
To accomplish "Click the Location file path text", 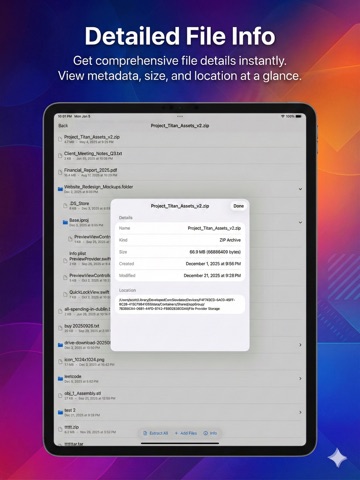I will point(177,304).
